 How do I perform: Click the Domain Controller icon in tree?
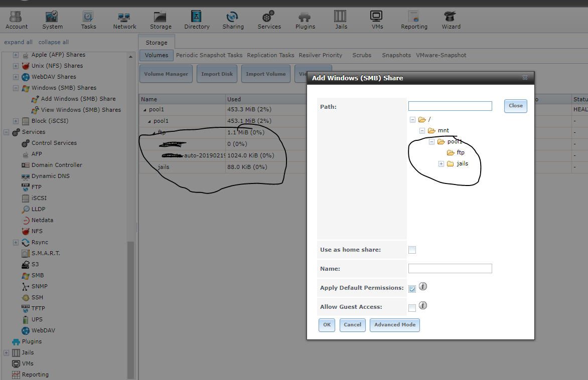pos(26,165)
